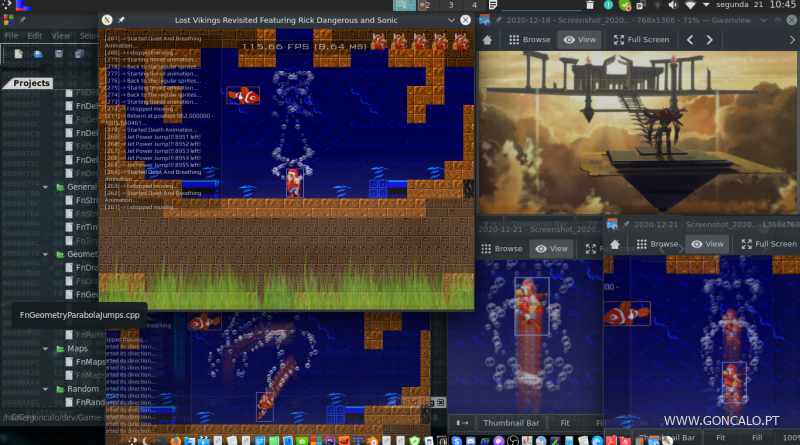800x445 pixels.
Task: Open the volume control tray icon
Action: [x=673, y=5]
